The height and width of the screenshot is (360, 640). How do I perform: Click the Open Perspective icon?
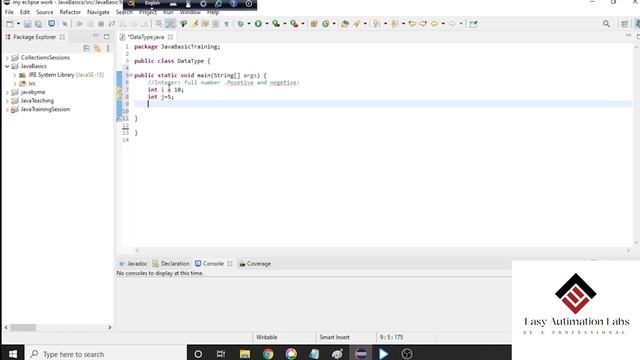pyautogui.click(x=624, y=24)
